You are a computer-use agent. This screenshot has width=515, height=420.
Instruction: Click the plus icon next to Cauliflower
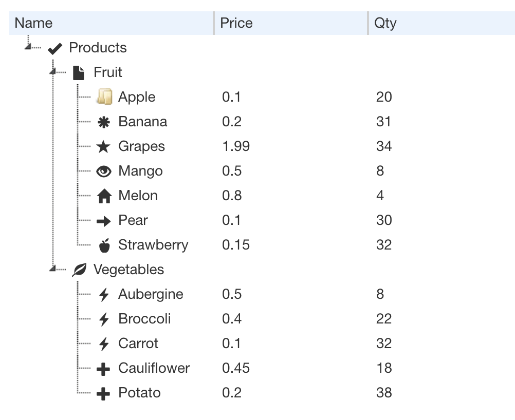[103, 369]
